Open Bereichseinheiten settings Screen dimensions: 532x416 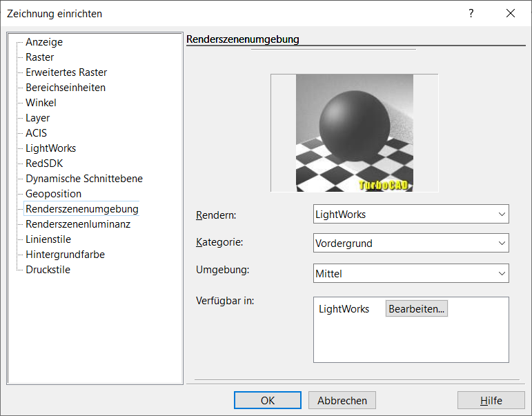coord(66,88)
